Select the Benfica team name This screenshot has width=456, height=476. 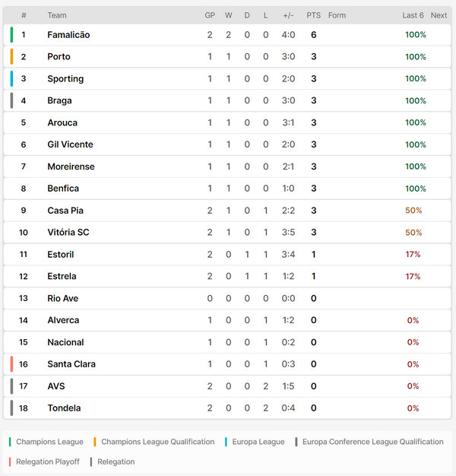(x=63, y=189)
